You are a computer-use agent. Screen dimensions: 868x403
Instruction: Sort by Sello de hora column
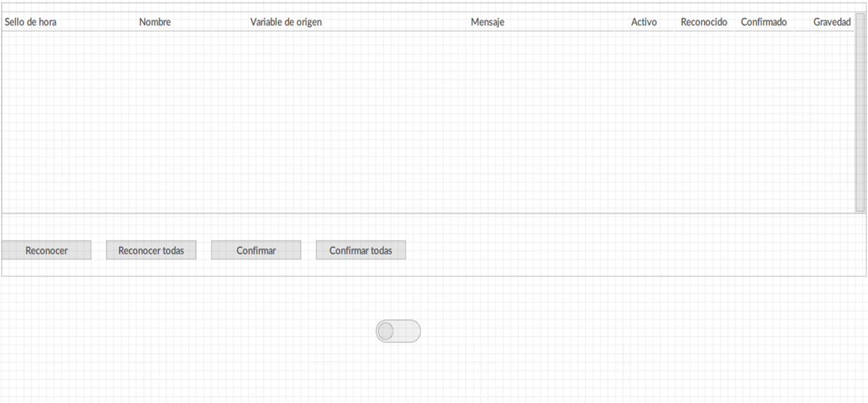pos(31,22)
